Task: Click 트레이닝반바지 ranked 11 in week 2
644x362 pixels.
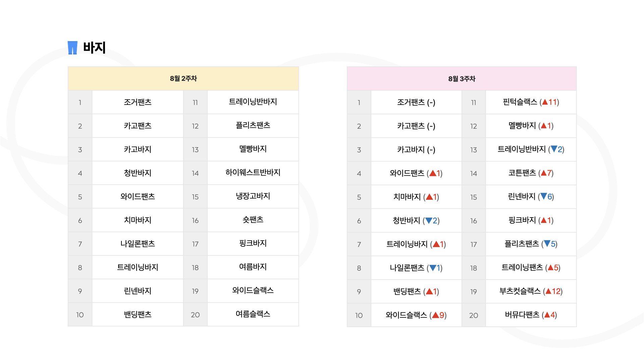Action: click(x=253, y=102)
